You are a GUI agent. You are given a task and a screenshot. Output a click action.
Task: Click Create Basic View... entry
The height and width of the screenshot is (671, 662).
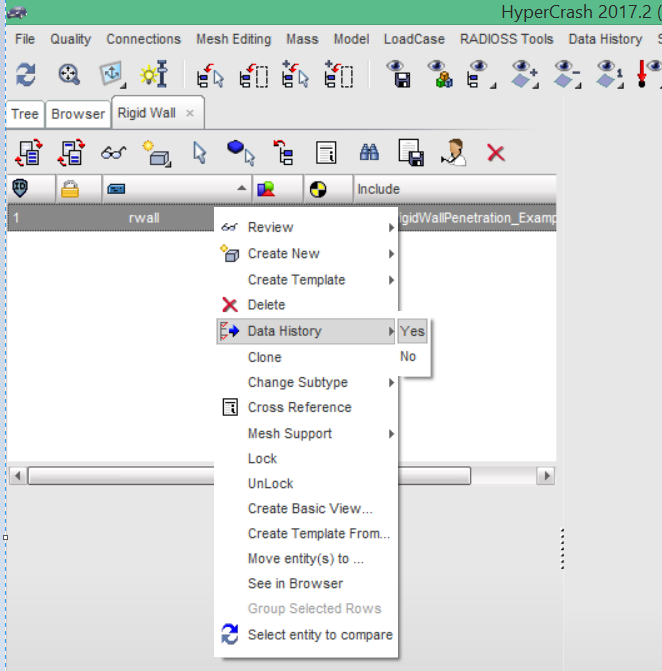[306, 508]
